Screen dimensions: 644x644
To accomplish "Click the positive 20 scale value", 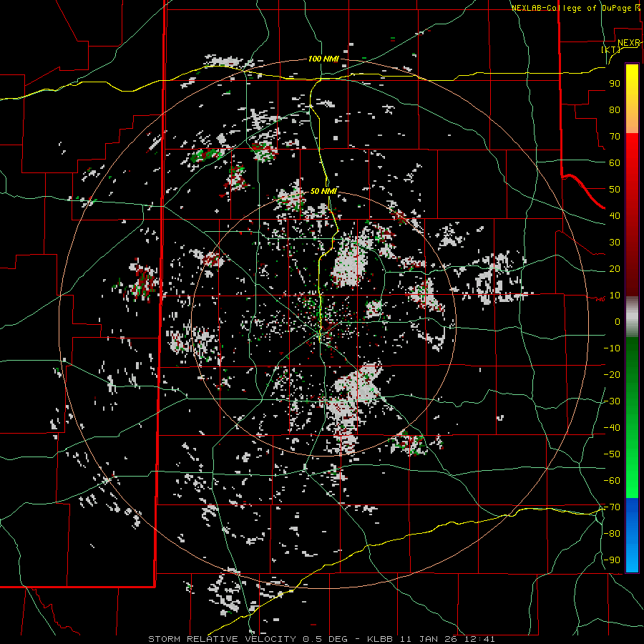I will click(615, 268).
